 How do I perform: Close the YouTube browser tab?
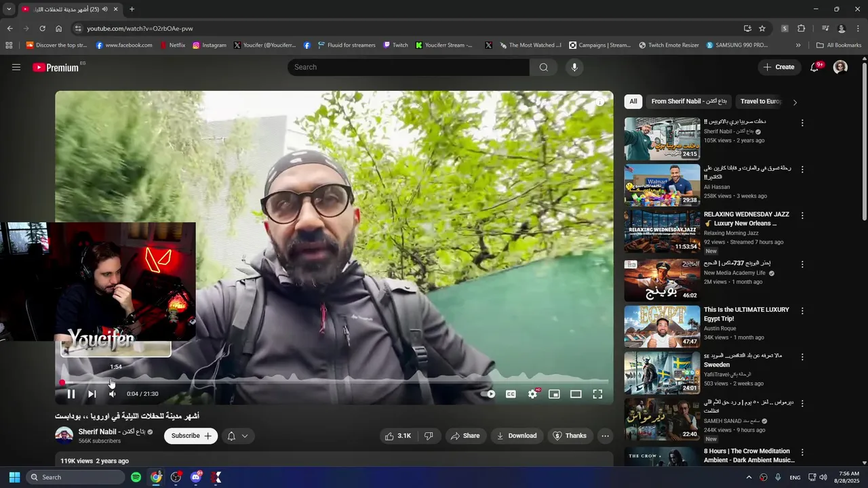pos(115,9)
